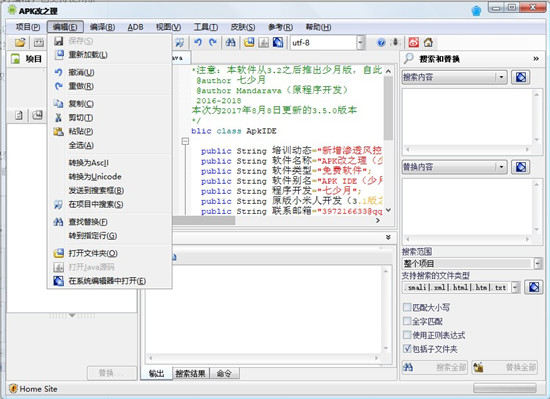Open the 项目(P) menu
The width and height of the screenshot is (550, 399).
click(x=28, y=27)
